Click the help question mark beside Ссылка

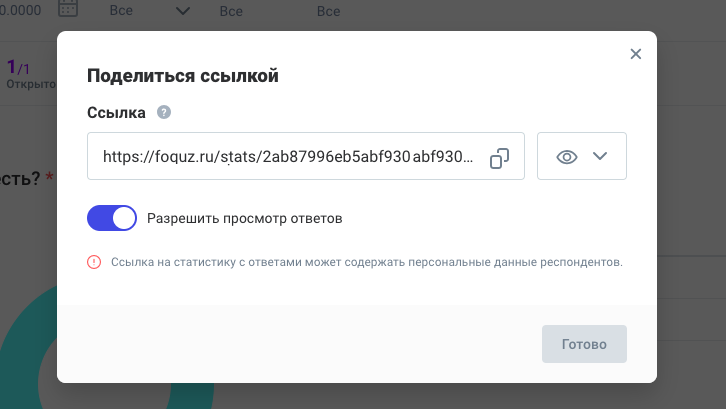click(x=164, y=112)
